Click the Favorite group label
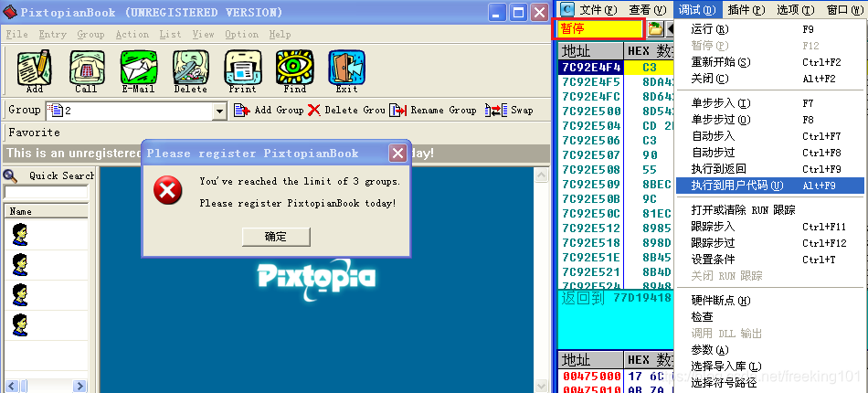Screen dimensions: 868x393 pos(35,133)
